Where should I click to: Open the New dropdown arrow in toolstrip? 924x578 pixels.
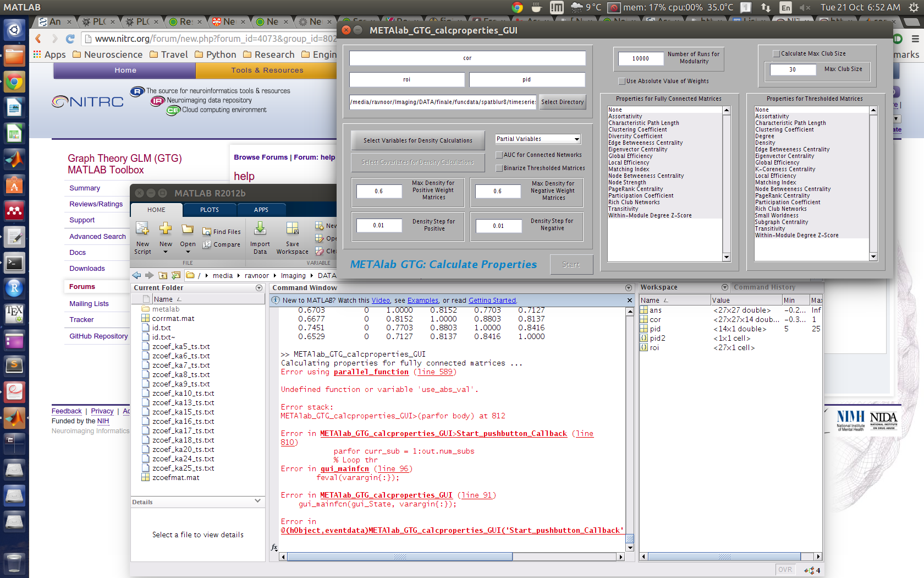166,252
